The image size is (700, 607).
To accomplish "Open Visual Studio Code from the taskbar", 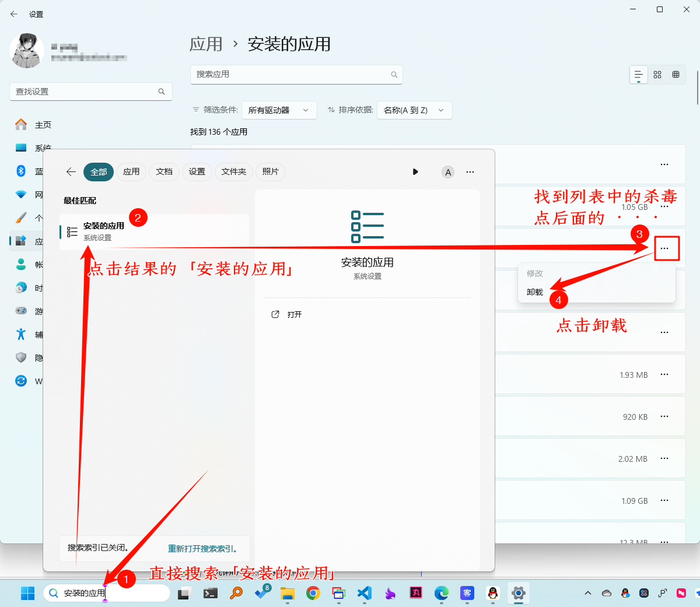I will tap(365, 594).
